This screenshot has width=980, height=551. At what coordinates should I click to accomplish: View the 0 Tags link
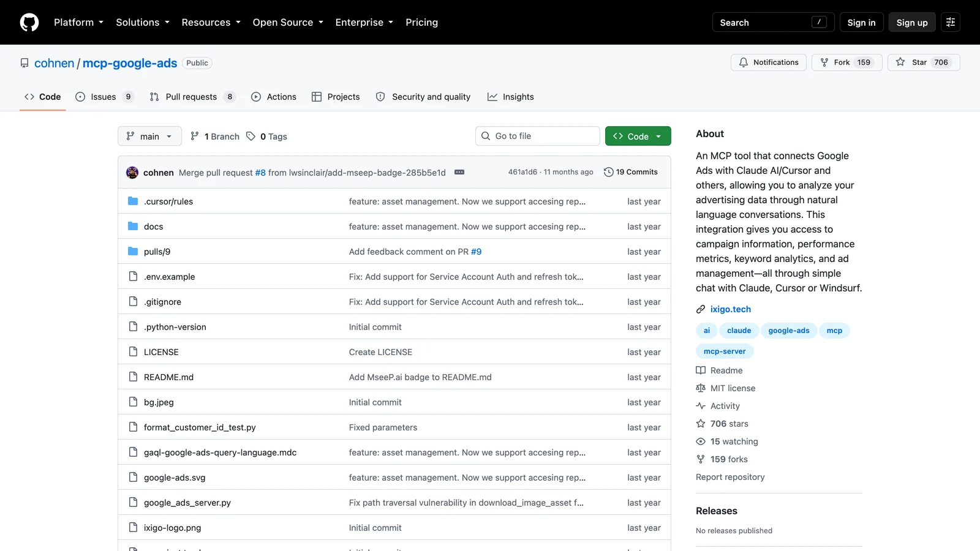pyautogui.click(x=266, y=136)
